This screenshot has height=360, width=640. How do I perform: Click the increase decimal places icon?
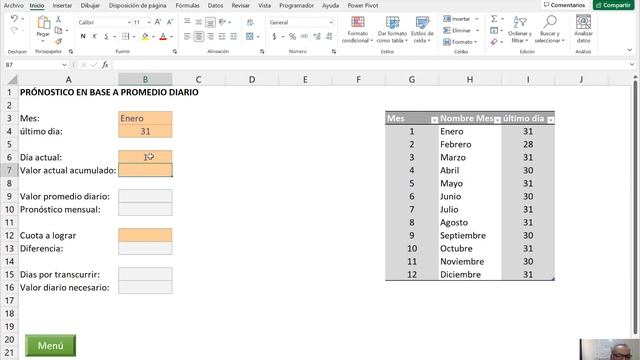pyautogui.click(x=317, y=37)
